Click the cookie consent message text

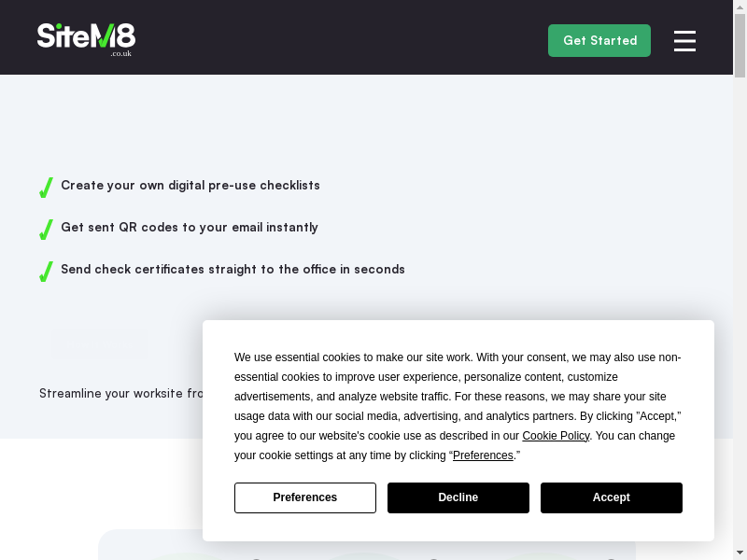tap(458, 397)
